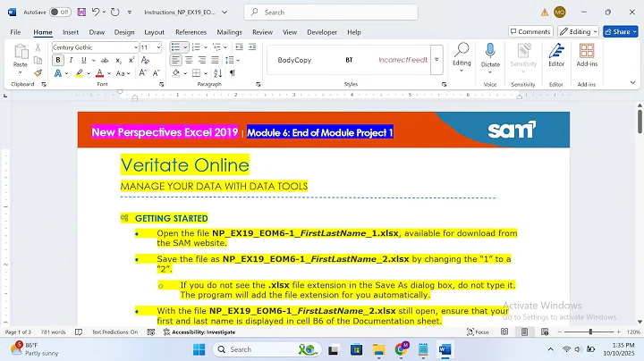Click the Comments button
The image size is (644, 361).
[x=530, y=31]
